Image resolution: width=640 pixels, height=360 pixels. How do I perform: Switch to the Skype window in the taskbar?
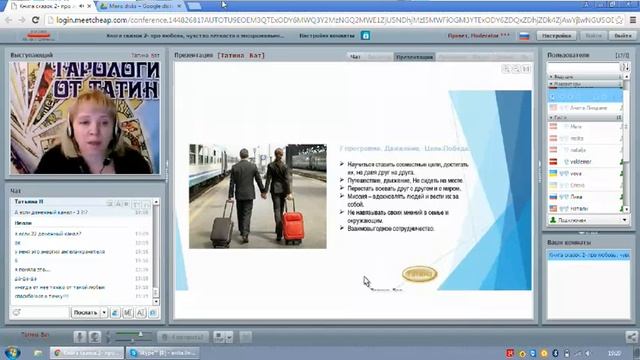[163, 353]
